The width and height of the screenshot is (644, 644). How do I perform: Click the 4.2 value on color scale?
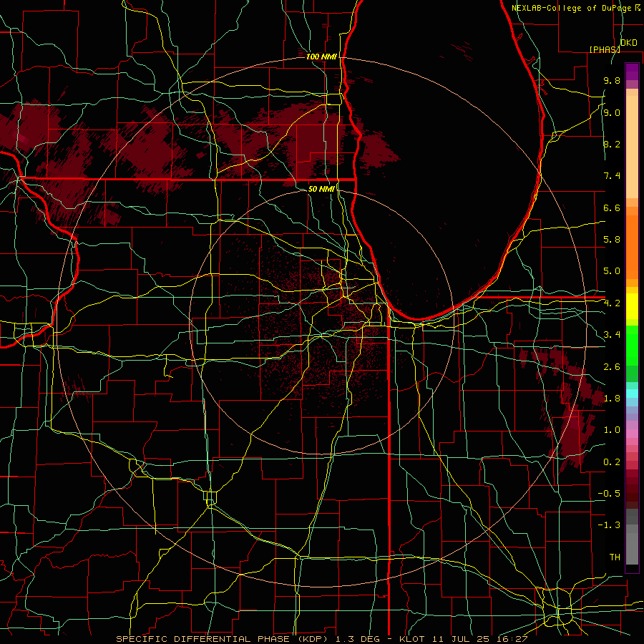click(x=612, y=303)
